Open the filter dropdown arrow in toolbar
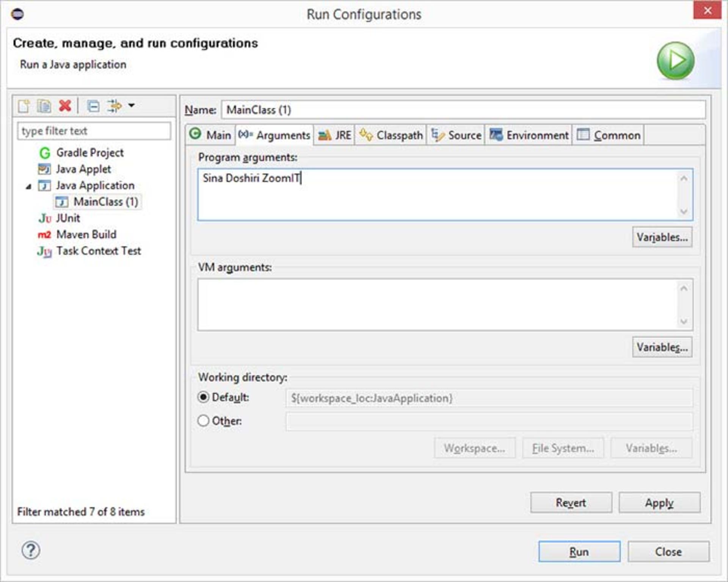728x582 pixels. [x=131, y=105]
